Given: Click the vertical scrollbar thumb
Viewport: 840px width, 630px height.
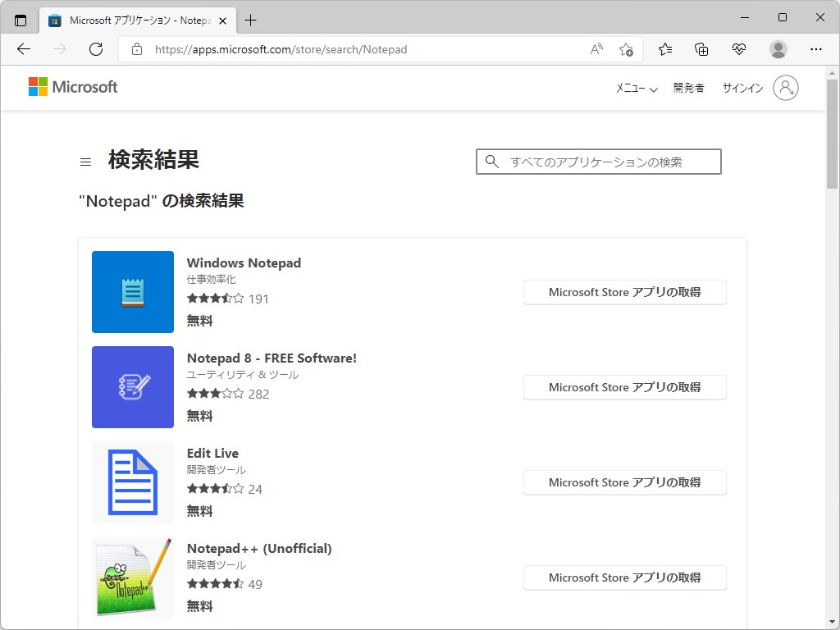Looking at the screenshot, I should pos(832,134).
